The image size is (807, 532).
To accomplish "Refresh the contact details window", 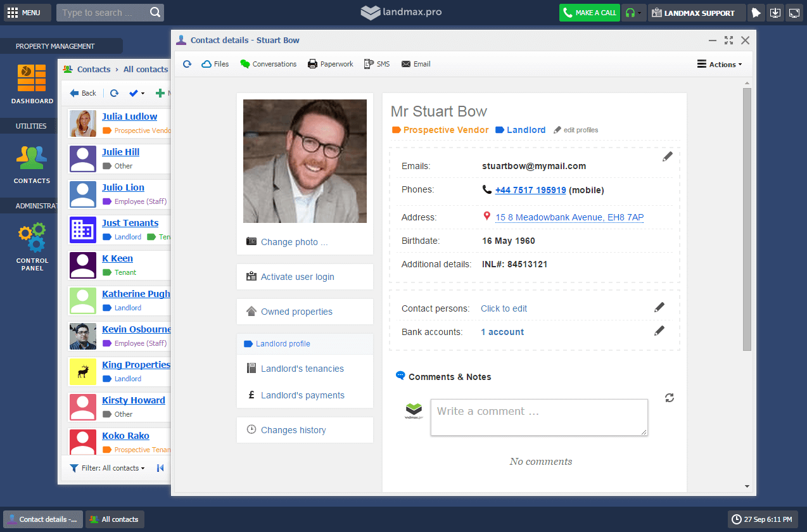I will [187, 64].
